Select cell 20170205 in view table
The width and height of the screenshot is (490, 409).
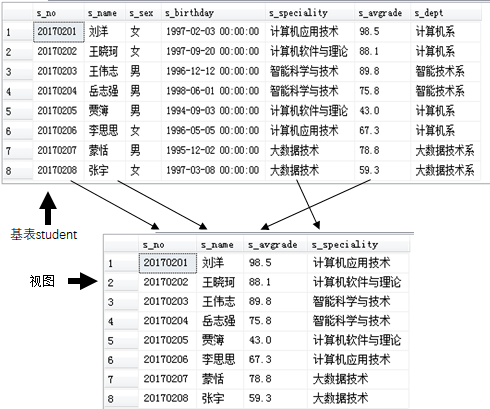click(x=168, y=340)
